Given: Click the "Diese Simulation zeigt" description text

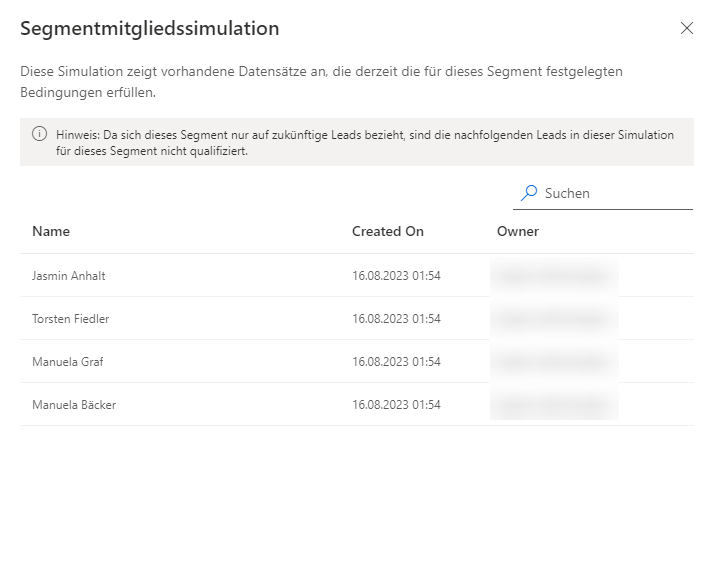Looking at the screenshot, I should click(x=321, y=82).
